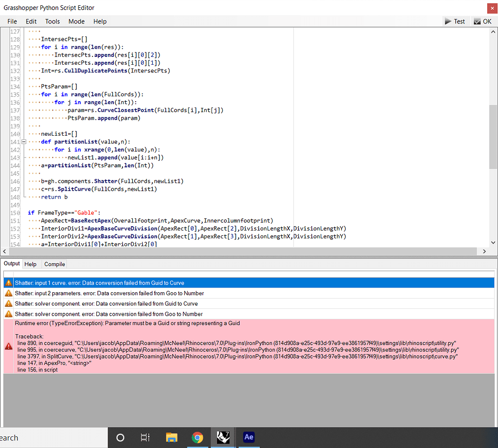Confirm the script with the OK button
This screenshot has height=448, width=498.
tap(482, 21)
